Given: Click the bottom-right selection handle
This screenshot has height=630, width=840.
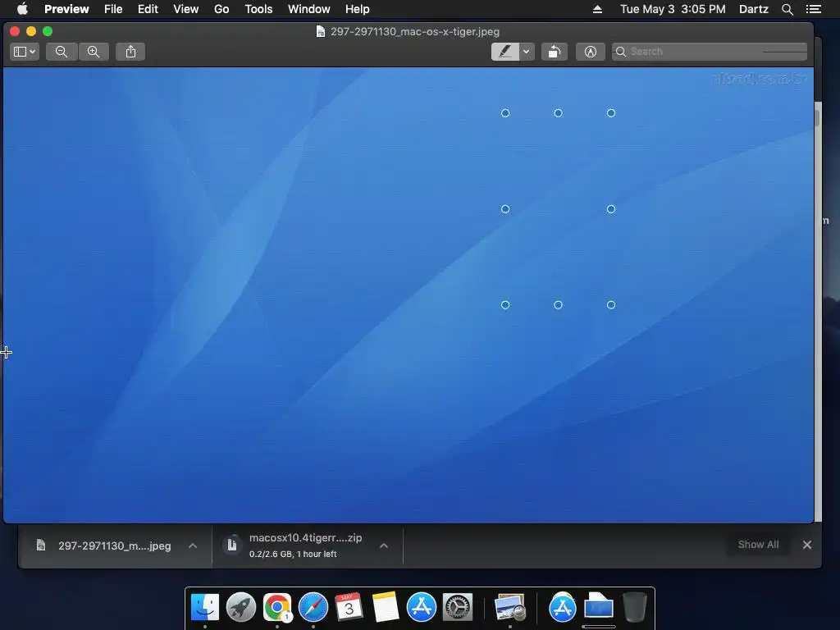Looking at the screenshot, I should (x=611, y=305).
